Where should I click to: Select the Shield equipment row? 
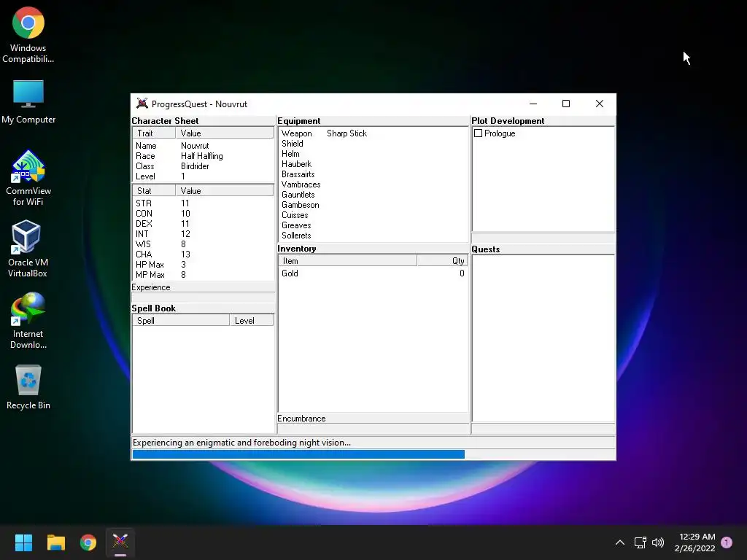(x=373, y=144)
